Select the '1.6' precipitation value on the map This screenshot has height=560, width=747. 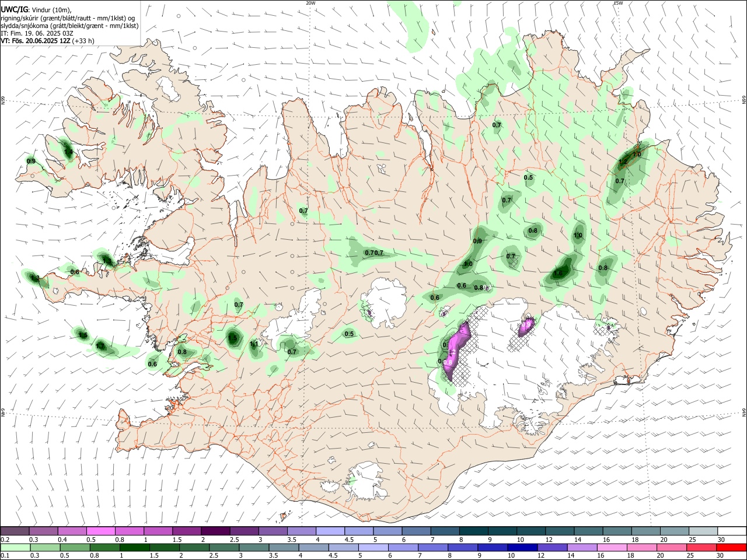558,273
